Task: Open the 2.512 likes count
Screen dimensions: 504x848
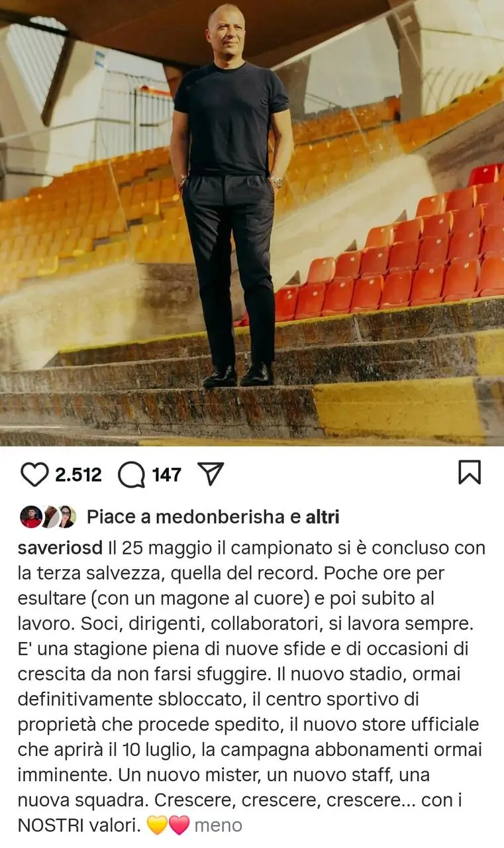Action: point(78,475)
